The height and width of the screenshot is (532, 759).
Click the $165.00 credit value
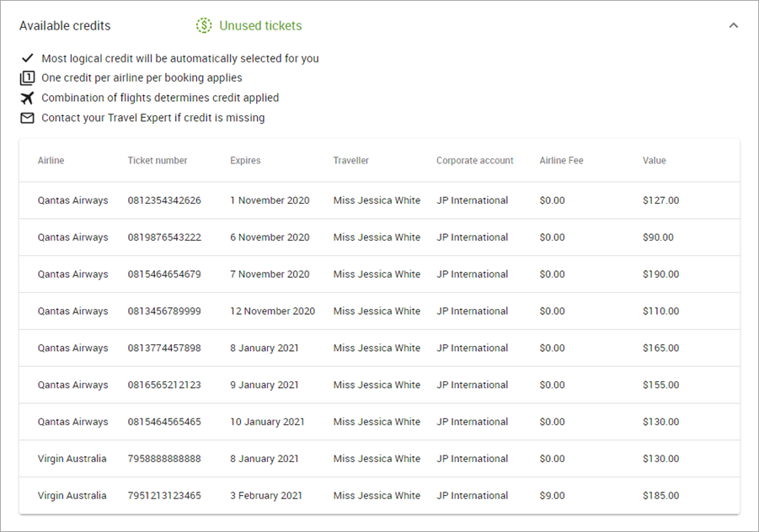pos(660,348)
